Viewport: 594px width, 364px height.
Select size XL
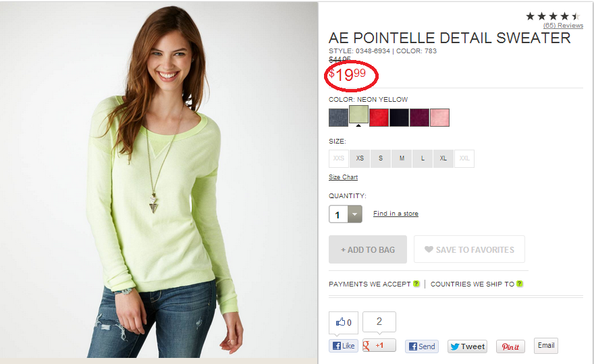pos(443,158)
